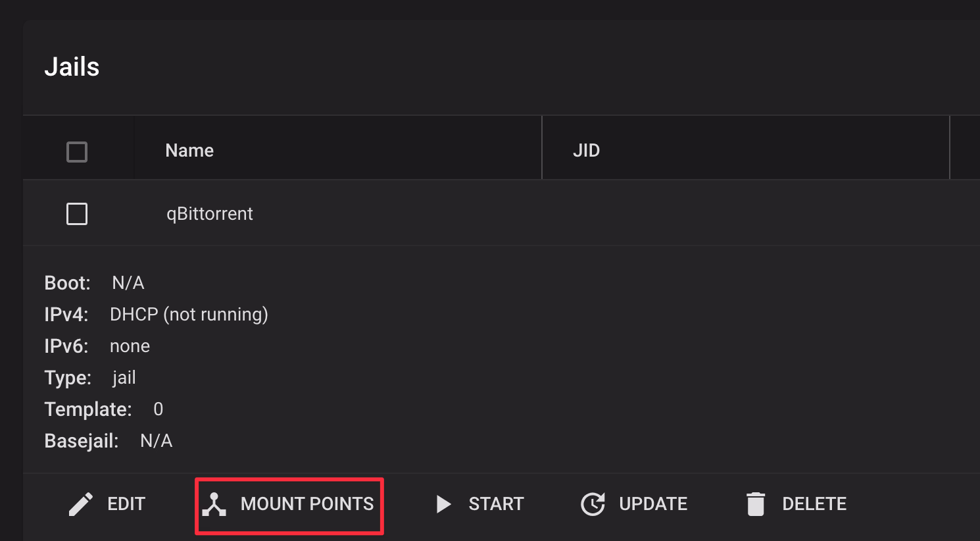
Task: Click the Mount Points fork icon
Action: (214, 504)
